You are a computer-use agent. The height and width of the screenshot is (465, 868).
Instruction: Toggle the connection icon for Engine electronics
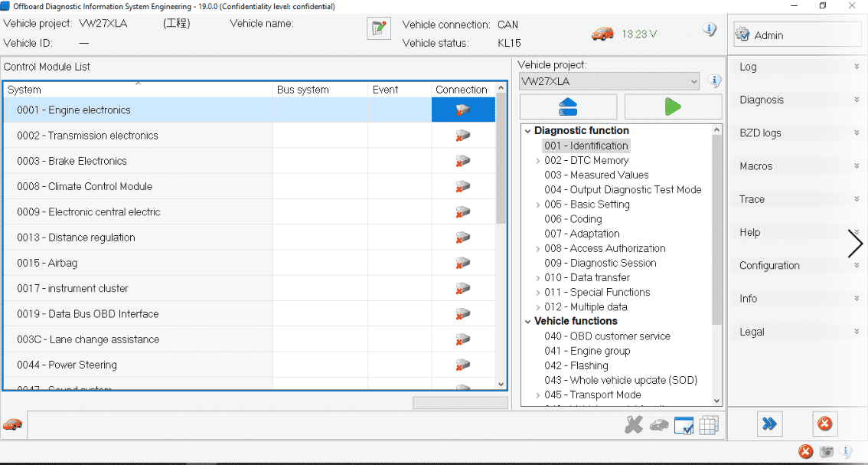[463, 110]
